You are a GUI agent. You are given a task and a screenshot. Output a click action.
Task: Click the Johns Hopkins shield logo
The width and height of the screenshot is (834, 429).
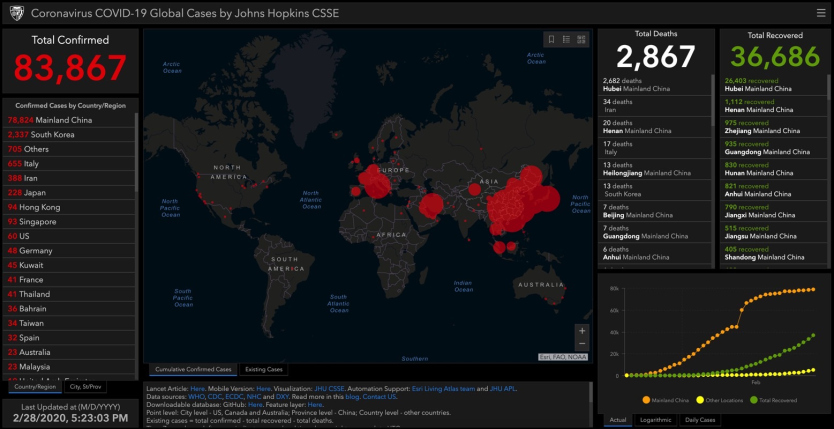pos(12,13)
